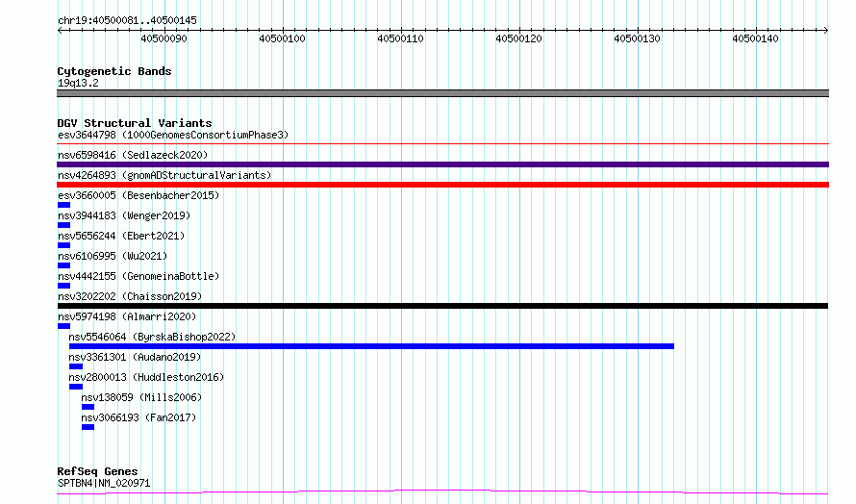Viewport: 856px width, 504px height.
Task: Click the small blue nsv3944183 variant block
Action: tap(63, 225)
